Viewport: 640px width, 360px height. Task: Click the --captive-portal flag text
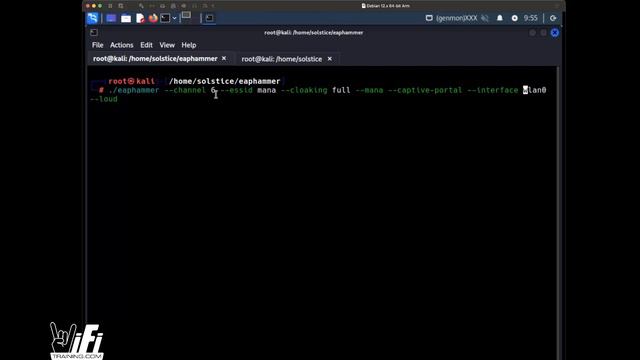point(425,90)
